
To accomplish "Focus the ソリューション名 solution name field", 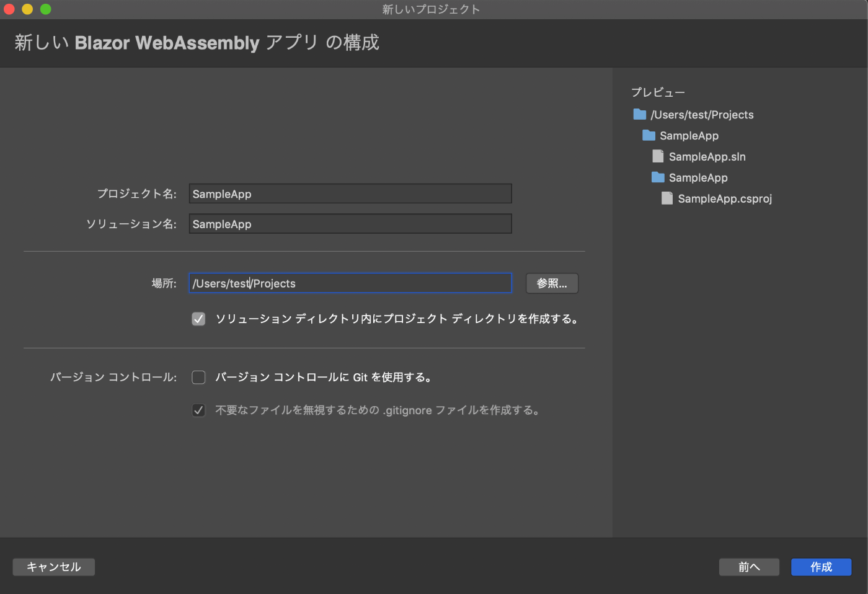I will click(350, 224).
